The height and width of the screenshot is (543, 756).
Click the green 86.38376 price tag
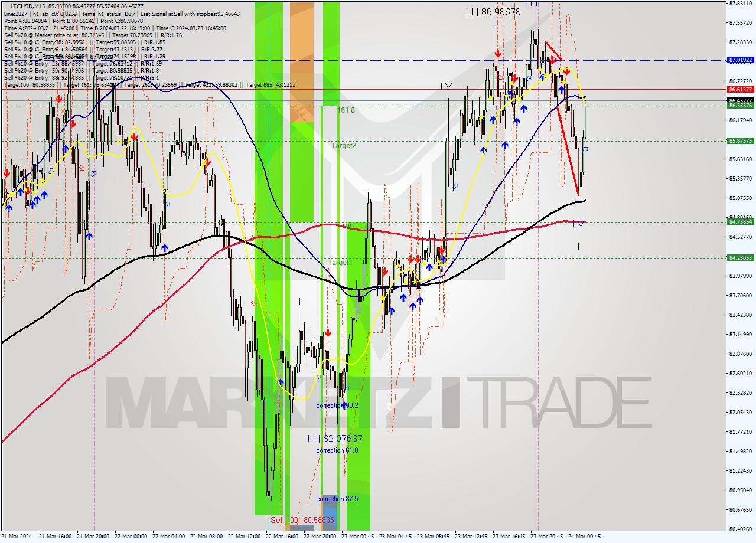(741, 106)
